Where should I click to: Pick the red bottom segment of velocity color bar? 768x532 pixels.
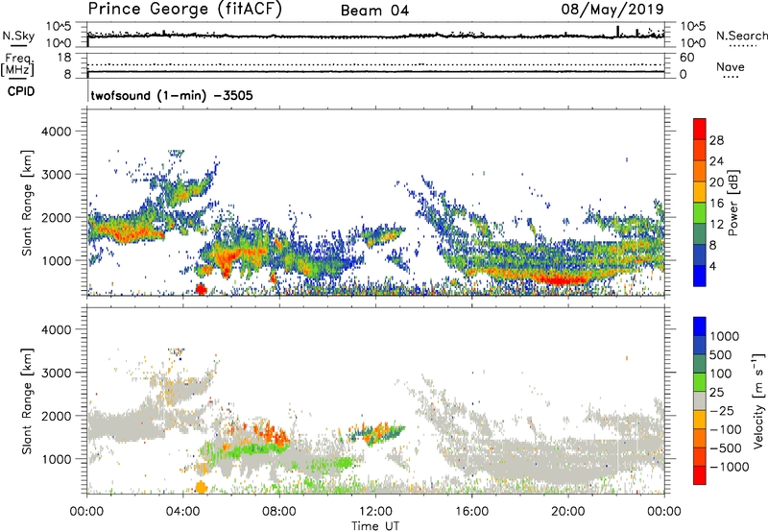click(x=700, y=475)
